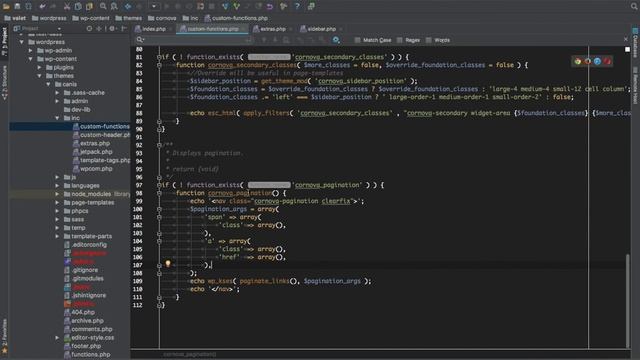Click the Project panel scroll-from-source icon

[89, 29]
